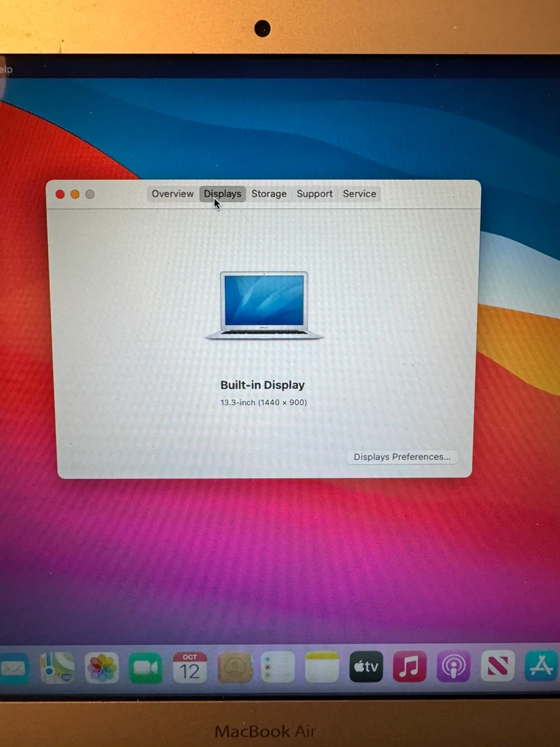This screenshot has height=747, width=560.
Task: Launch the Music app from the Dock
Action: pos(410,667)
